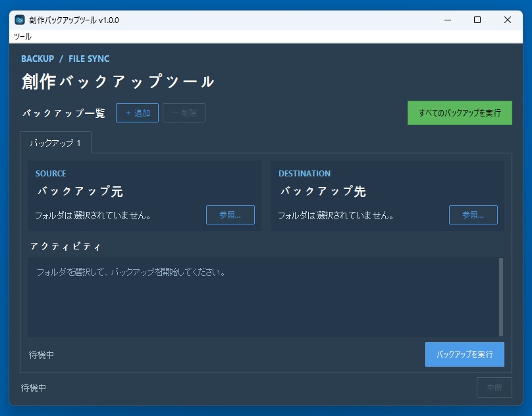The image size is (532, 416).
Task: Click the disabled − 削除 button
Action: 184,113
